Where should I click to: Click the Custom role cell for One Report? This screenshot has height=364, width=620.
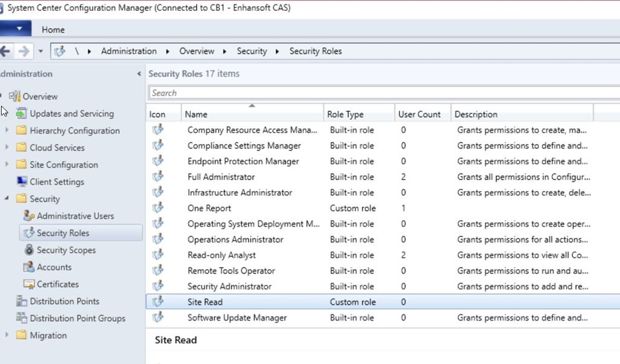tap(353, 208)
